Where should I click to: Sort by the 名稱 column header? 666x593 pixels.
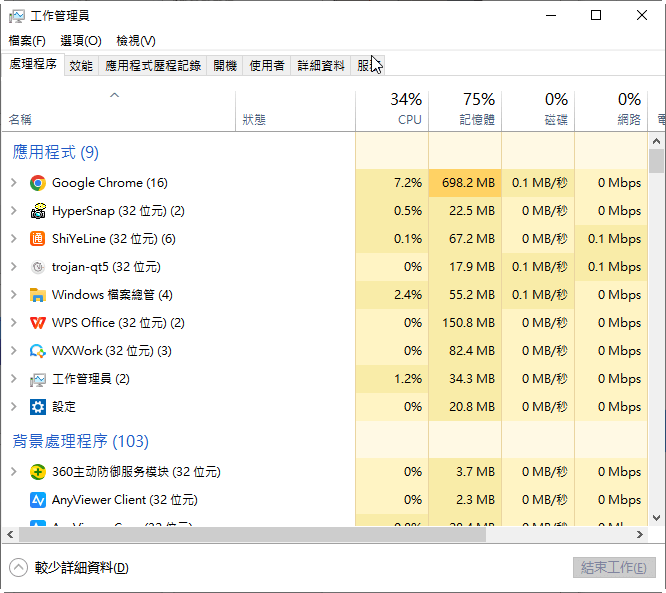click(119, 110)
